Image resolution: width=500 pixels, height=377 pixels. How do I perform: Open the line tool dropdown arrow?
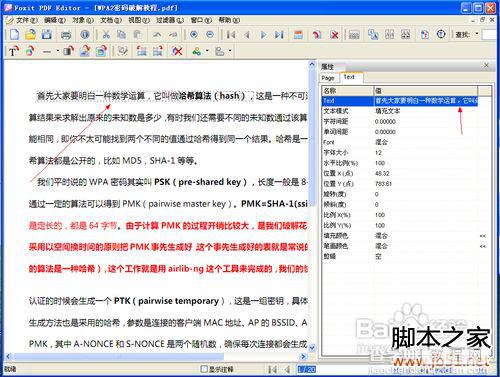pyautogui.click(x=57, y=51)
